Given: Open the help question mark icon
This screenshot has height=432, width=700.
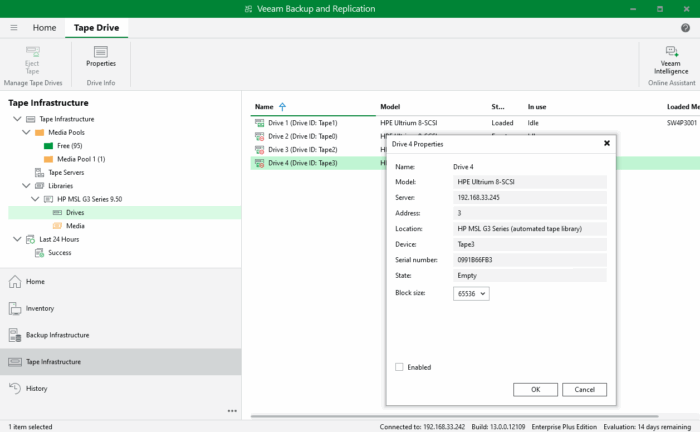Looking at the screenshot, I should [685, 28].
